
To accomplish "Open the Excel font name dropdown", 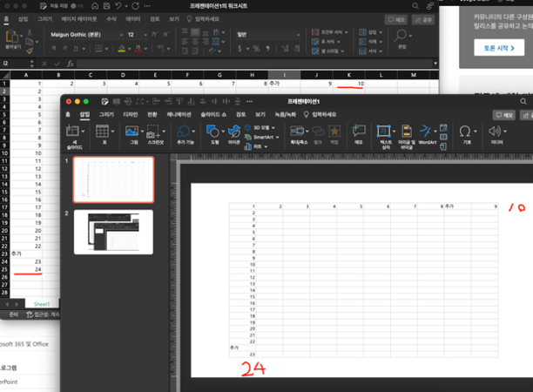I will 121,35.
